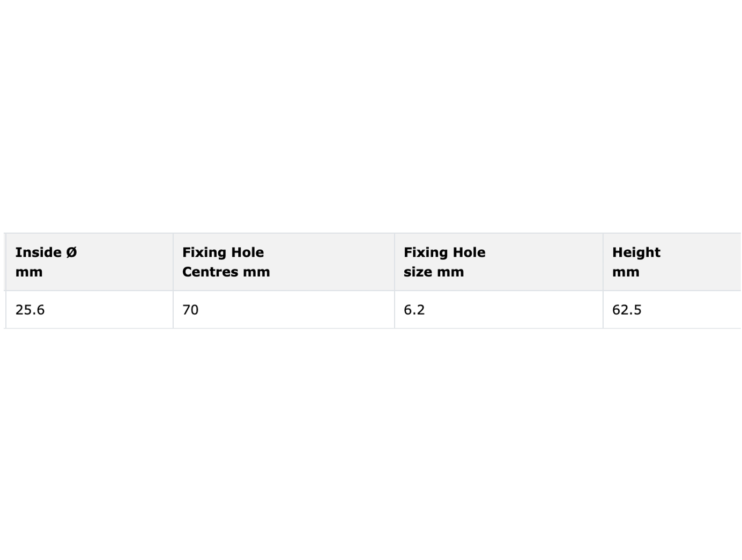Viewport: 742px width, 560px height.
Task: Click the cut-off header cell left of Inside Ø
Action: (4, 262)
